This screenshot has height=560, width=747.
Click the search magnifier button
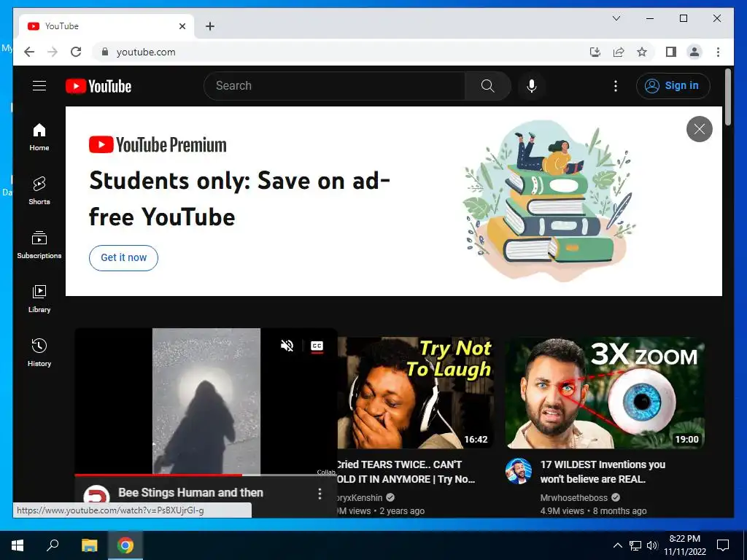point(487,86)
